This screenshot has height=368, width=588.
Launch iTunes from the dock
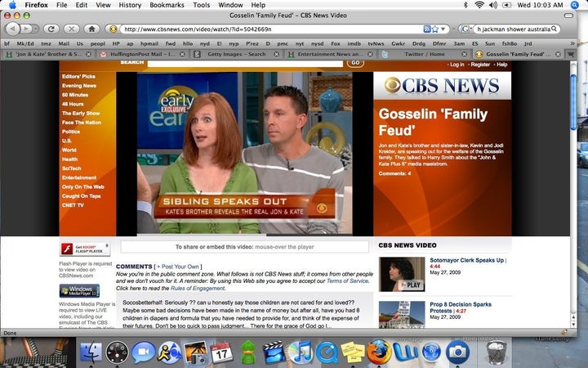[301, 352]
